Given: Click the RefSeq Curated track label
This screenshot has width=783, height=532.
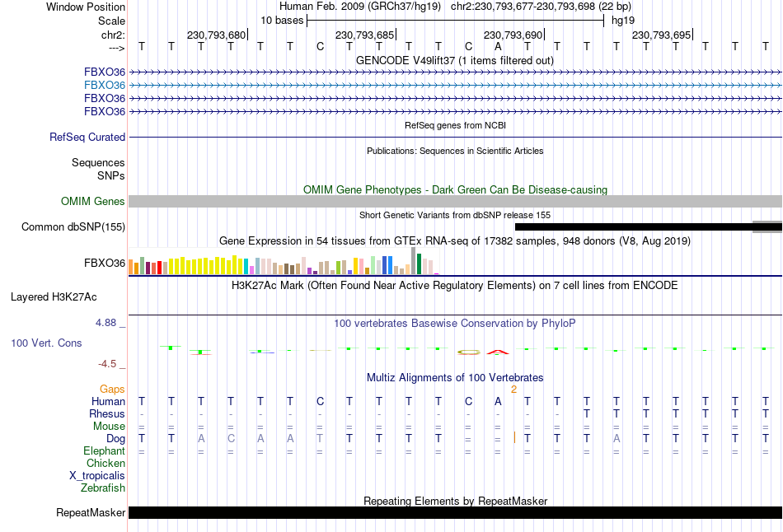Looking at the screenshot, I should coord(87,137).
